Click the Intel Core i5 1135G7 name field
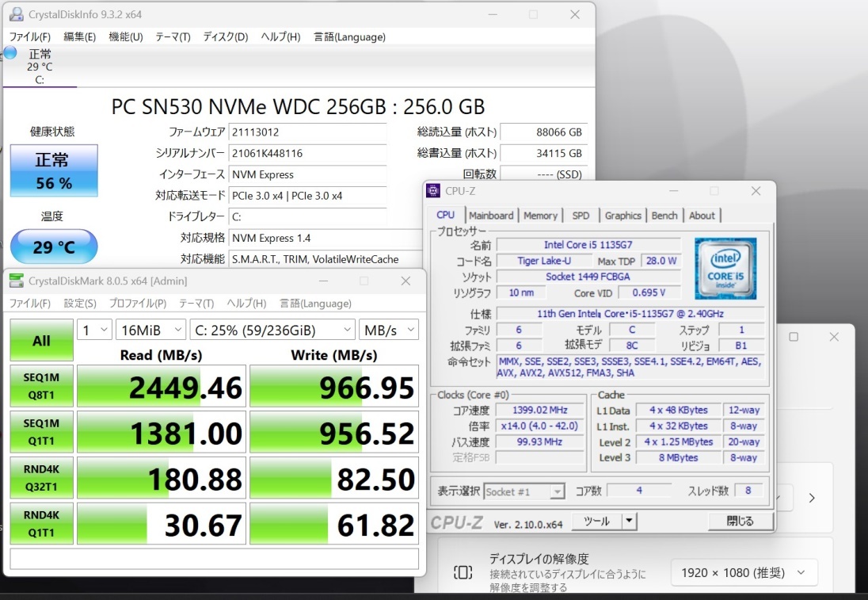The image size is (868, 600). point(588,245)
